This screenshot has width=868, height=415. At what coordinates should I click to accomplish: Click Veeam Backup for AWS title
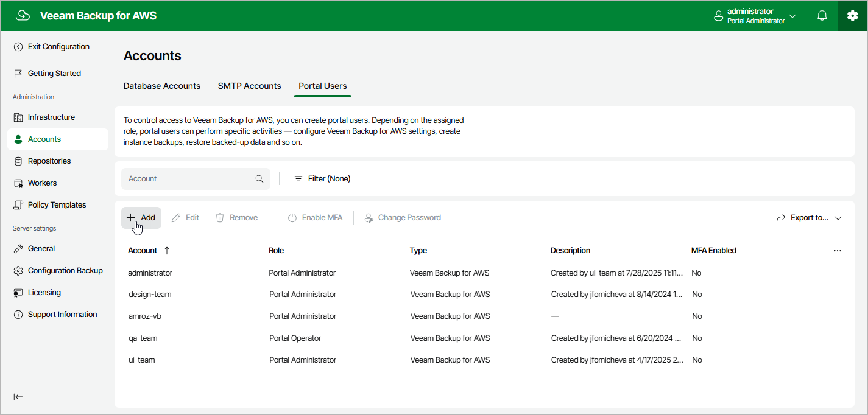point(98,16)
